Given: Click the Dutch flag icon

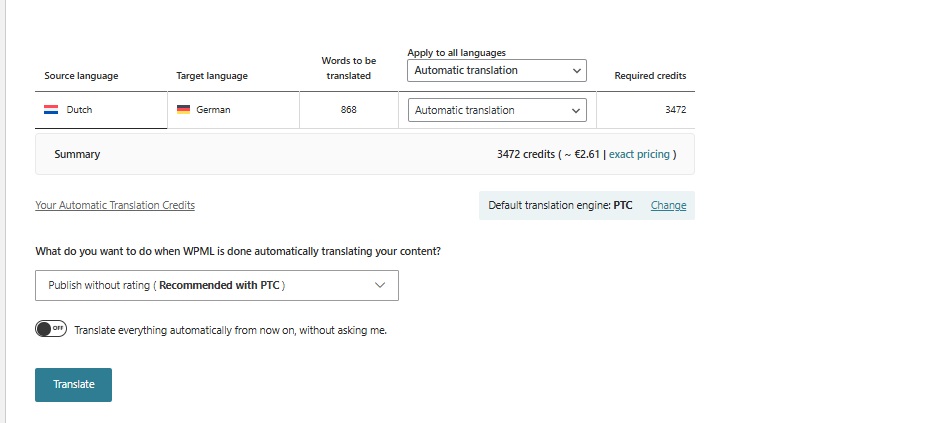Looking at the screenshot, I should (51, 110).
